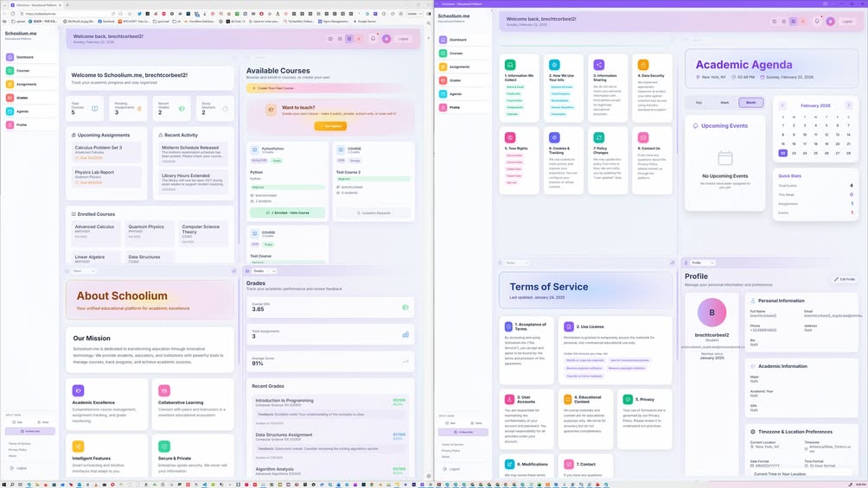Image resolution: width=868 pixels, height=488 pixels.
Task: Open the Profile panel selector dropdown
Action: coord(700,263)
